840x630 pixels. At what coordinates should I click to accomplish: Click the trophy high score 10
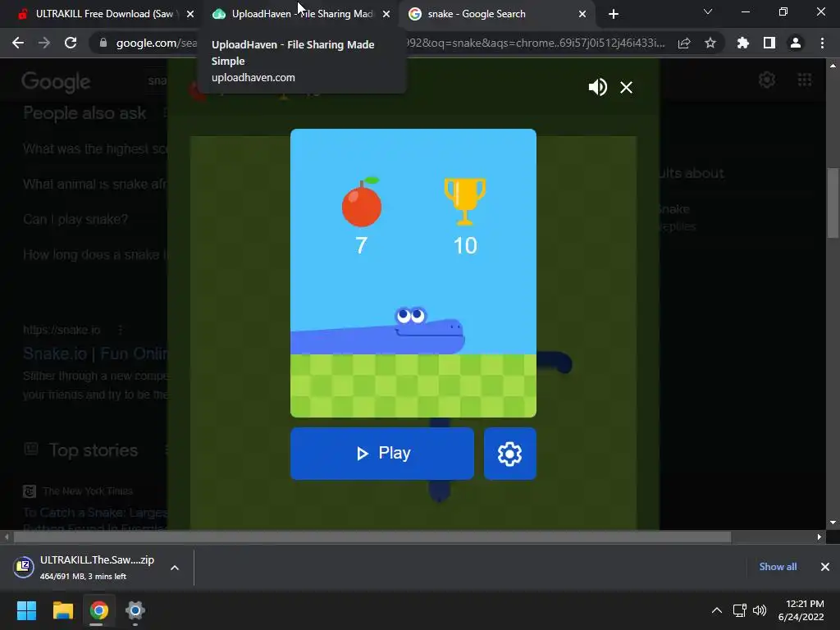pos(465,246)
